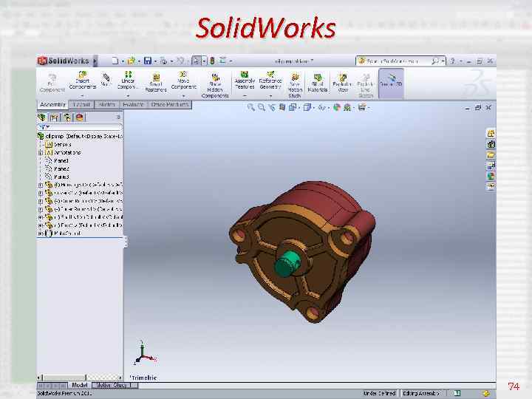Create a New Motion Study
Viewport: 532px width, 399px height.
click(295, 86)
